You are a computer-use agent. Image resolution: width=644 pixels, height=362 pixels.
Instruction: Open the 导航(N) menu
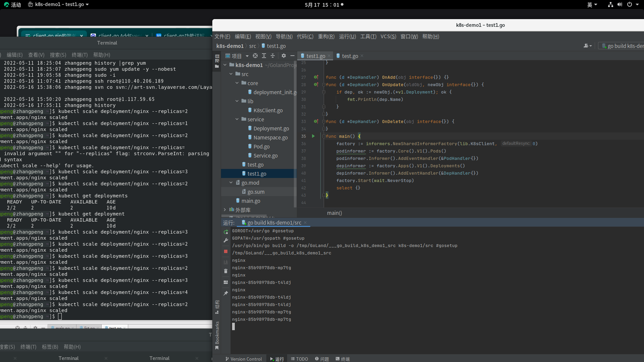pos(284,37)
